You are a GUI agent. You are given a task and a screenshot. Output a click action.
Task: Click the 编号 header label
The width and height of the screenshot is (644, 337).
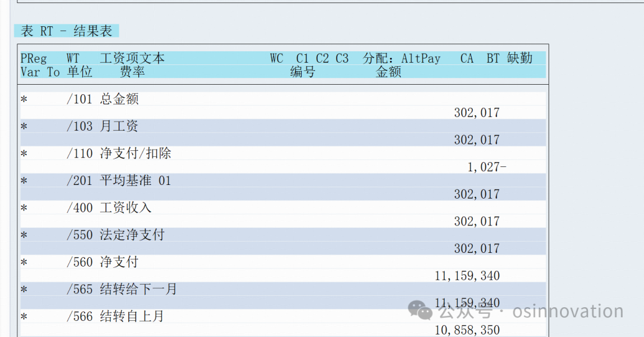pos(303,72)
